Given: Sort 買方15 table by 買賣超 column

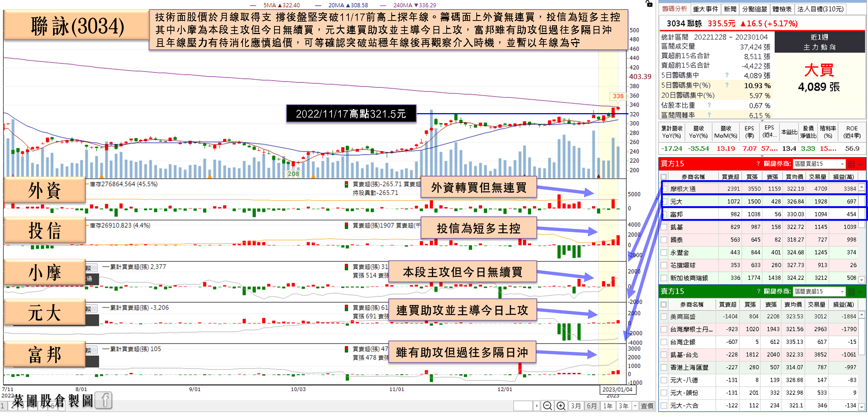Looking at the screenshot, I should coord(730,177).
